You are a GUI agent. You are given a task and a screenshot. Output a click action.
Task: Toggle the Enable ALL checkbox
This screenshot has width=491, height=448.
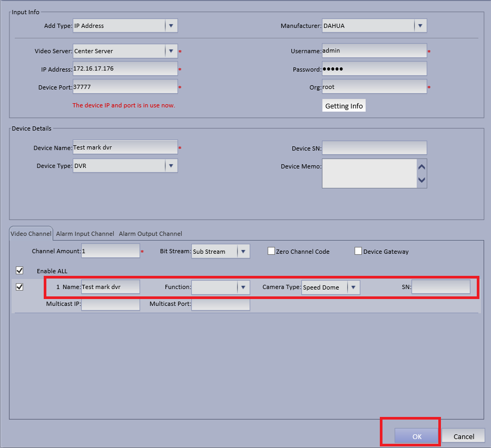click(19, 270)
